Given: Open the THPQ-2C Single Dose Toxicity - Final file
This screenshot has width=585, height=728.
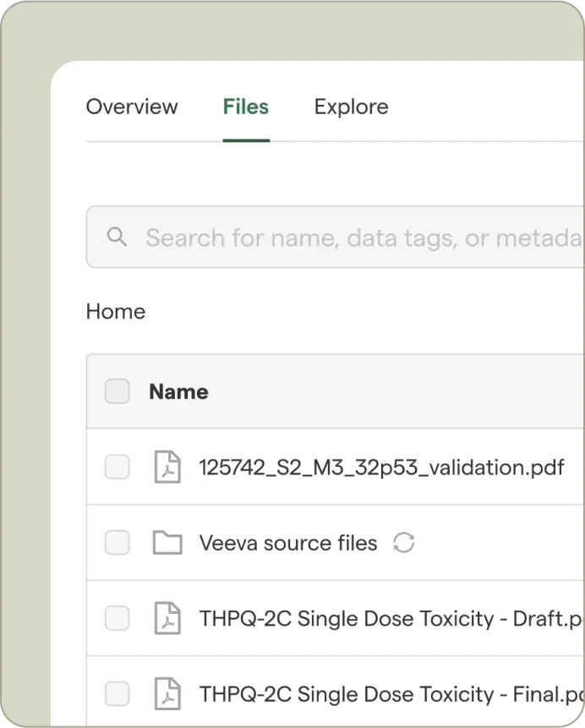Looking at the screenshot, I should (x=389, y=694).
